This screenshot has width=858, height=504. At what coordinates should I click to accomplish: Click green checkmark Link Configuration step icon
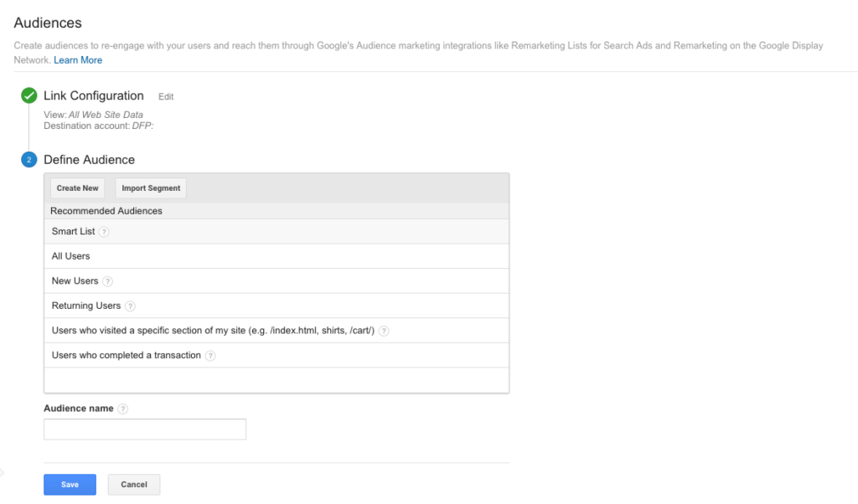tap(29, 95)
